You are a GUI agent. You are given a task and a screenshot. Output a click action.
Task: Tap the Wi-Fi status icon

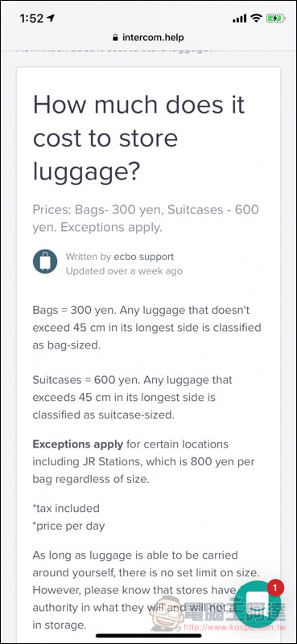coord(256,18)
